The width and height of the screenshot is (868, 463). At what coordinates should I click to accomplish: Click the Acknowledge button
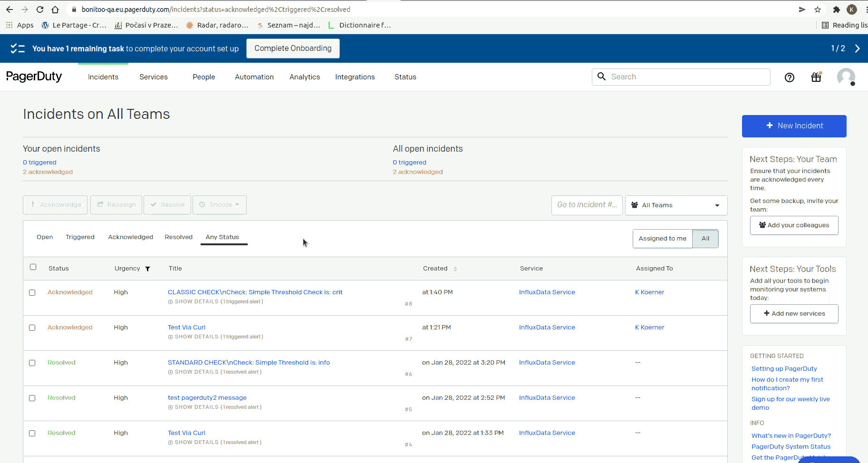tap(55, 205)
